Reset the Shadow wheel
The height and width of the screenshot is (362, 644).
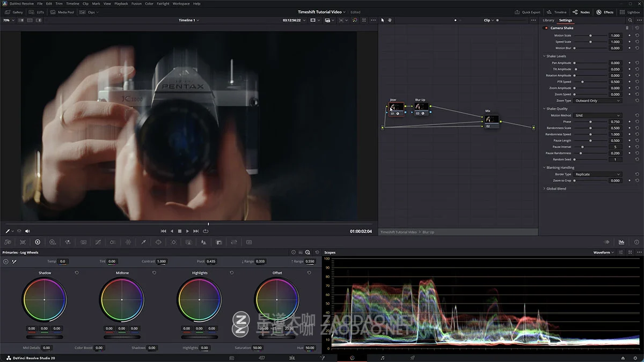77,272
